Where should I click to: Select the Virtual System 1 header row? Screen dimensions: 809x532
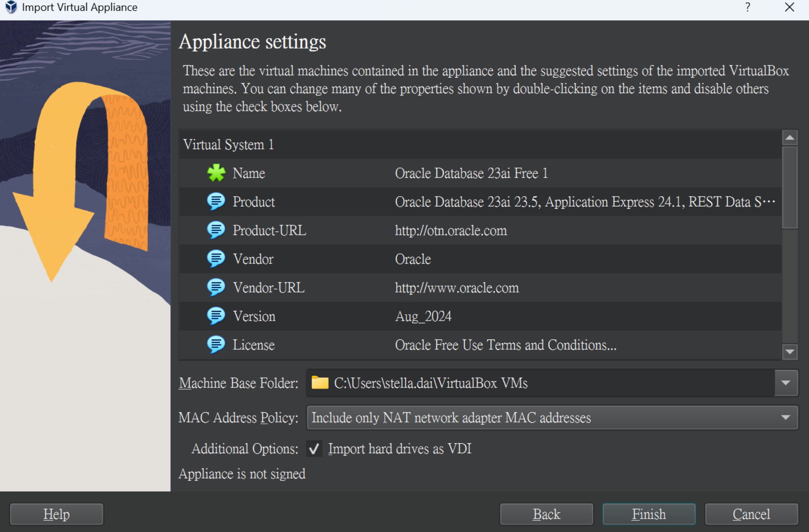tap(480, 145)
